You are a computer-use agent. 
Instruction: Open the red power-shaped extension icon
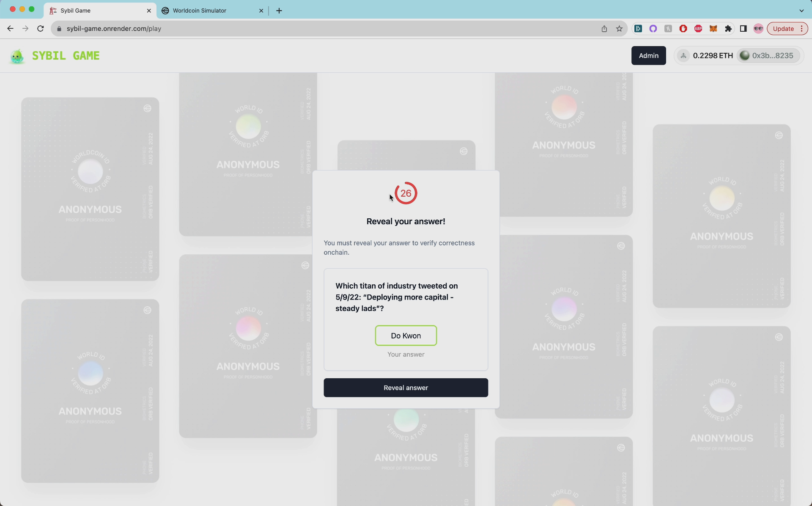(683, 28)
